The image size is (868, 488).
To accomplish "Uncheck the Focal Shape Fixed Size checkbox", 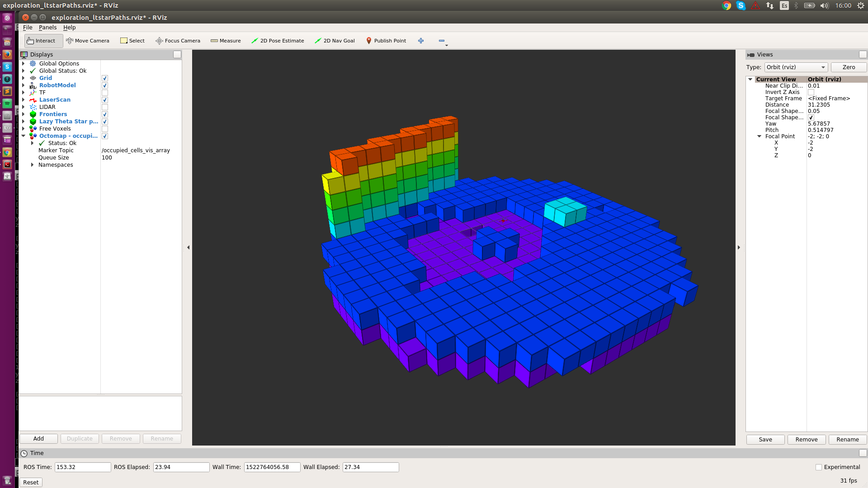I will pos(811,117).
